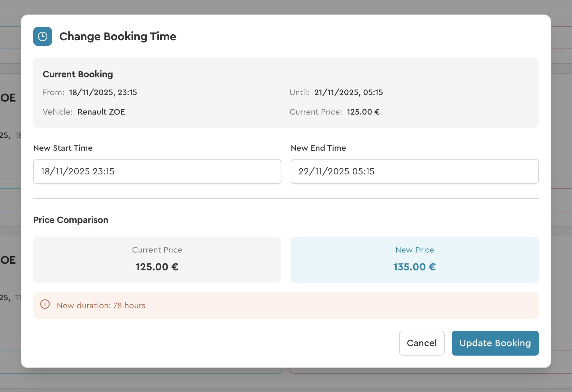Click the New End Time field
This screenshot has width=572, height=392.
[x=414, y=171]
